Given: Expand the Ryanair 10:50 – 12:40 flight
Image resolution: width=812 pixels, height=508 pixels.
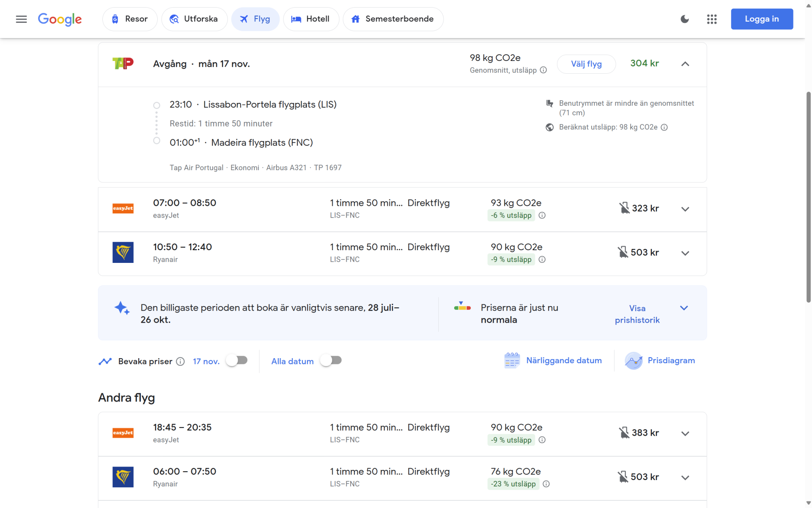Looking at the screenshot, I should [685, 253].
